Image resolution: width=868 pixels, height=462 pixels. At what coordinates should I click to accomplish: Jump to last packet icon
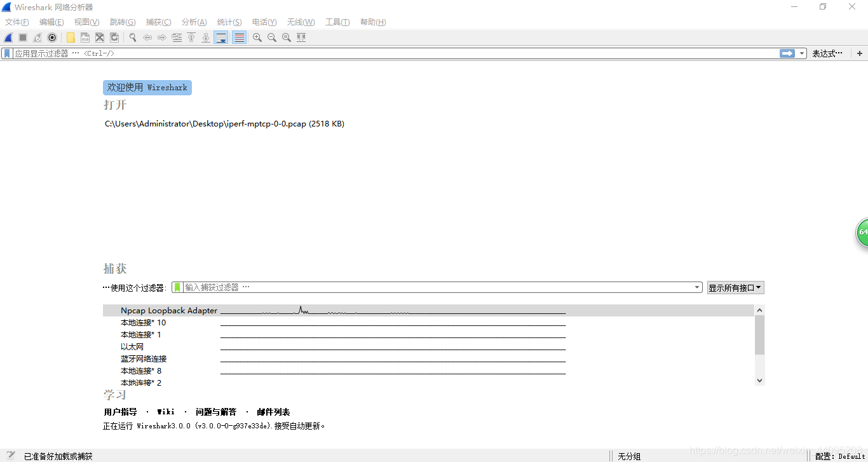coord(206,37)
